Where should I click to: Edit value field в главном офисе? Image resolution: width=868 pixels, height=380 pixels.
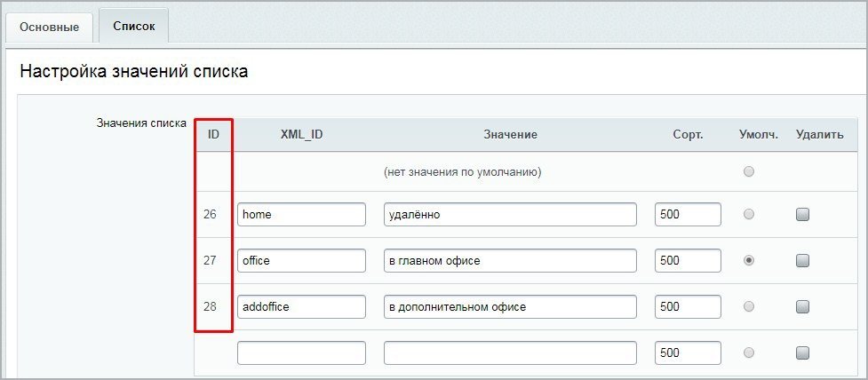510,260
